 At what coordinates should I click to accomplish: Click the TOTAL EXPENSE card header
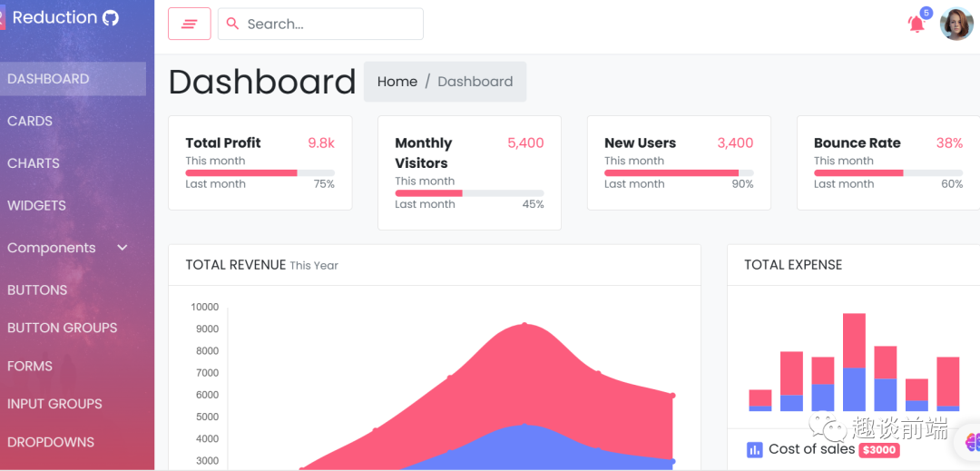pyautogui.click(x=854, y=265)
